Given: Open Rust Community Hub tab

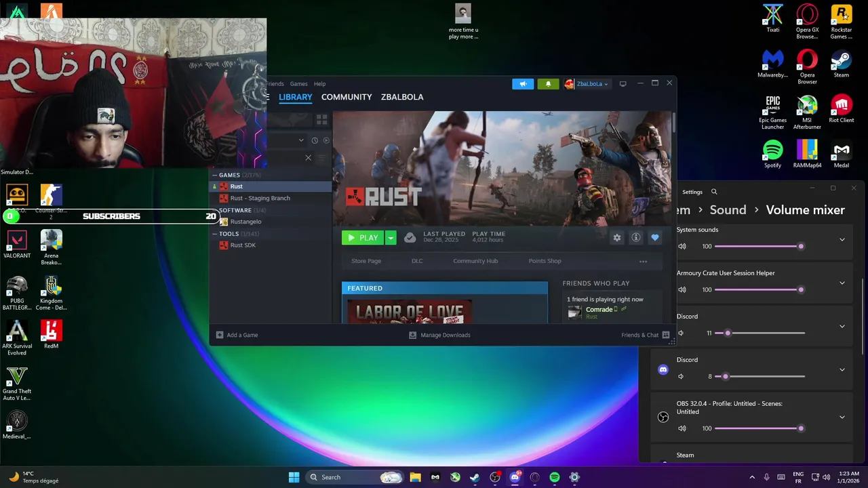Looking at the screenshot, I should (475, 261).
